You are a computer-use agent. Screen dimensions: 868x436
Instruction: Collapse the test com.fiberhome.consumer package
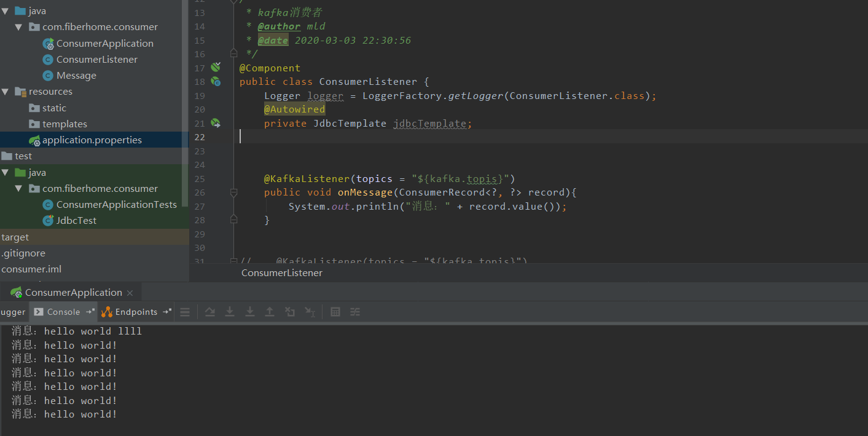coord(19,189)
